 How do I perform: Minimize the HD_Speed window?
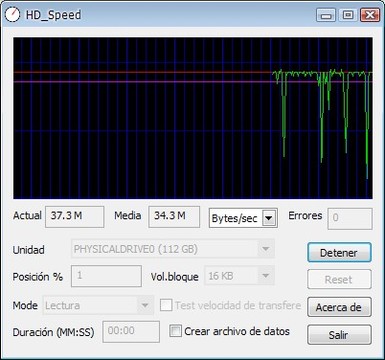(x=326, y=15)
